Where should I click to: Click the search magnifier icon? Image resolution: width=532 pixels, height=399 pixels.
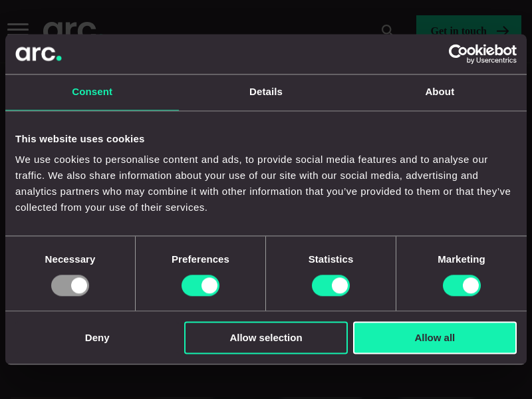click(x=387, y=30)
